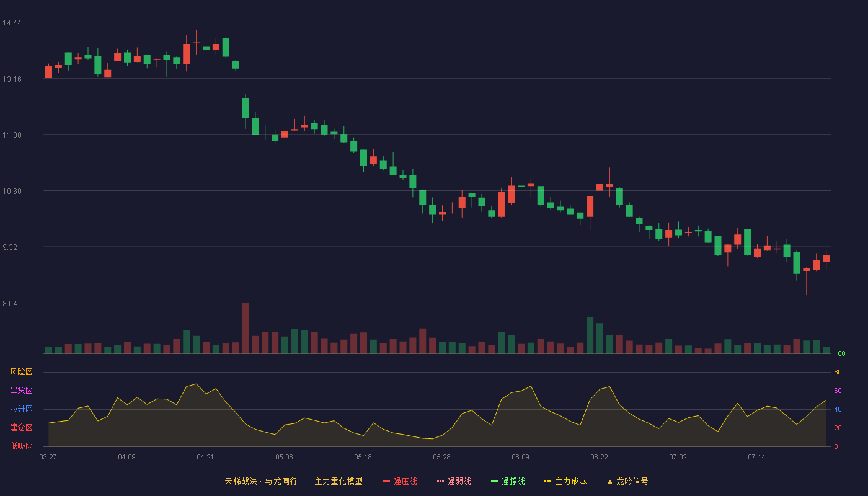This screenshot has width=868, height=496.
Task: Click the 20 indicator scale value
Action: click(x=838, y=428)
